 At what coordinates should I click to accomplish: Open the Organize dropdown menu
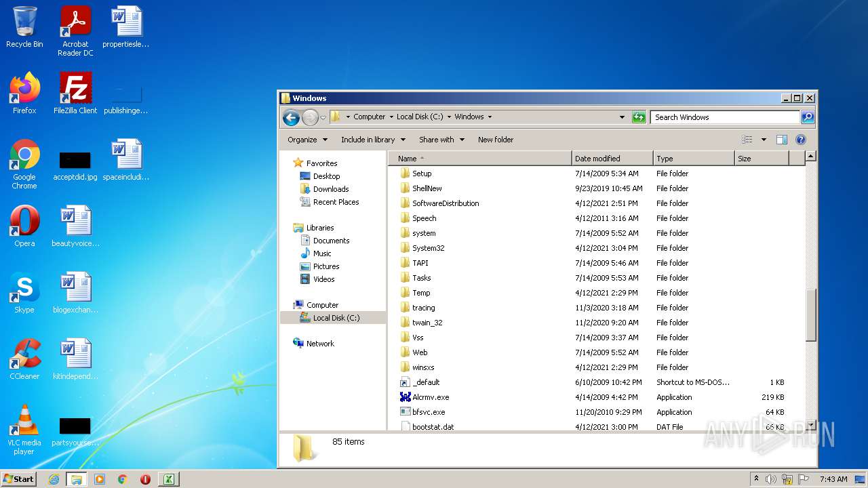(x=307, y=140)
